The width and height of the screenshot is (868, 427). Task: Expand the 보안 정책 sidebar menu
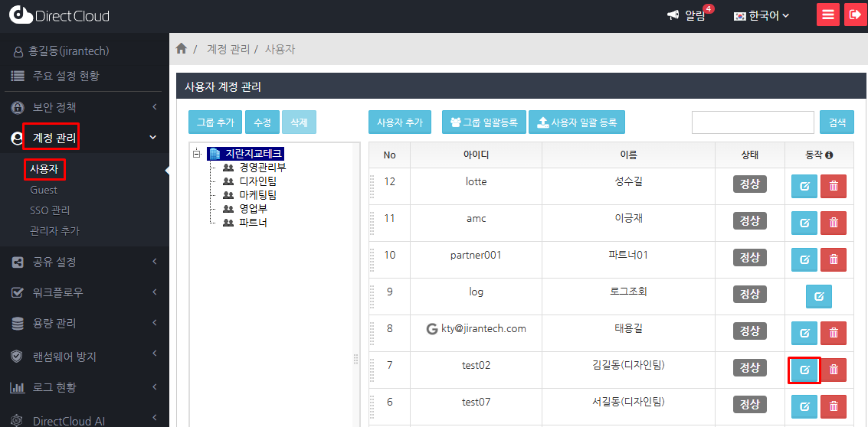click(84, 107)
